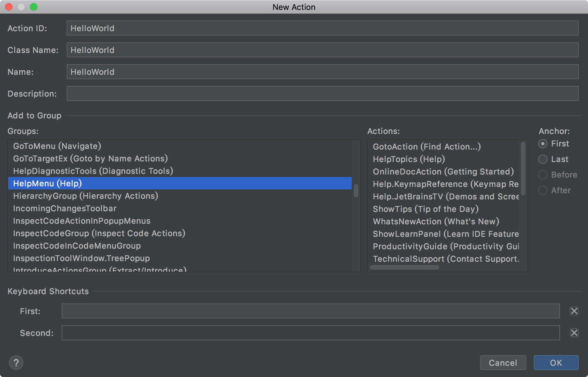Click the Actions list horizontal scrollbar
This screenshot has width=588, height=377.
pos(404,267)
